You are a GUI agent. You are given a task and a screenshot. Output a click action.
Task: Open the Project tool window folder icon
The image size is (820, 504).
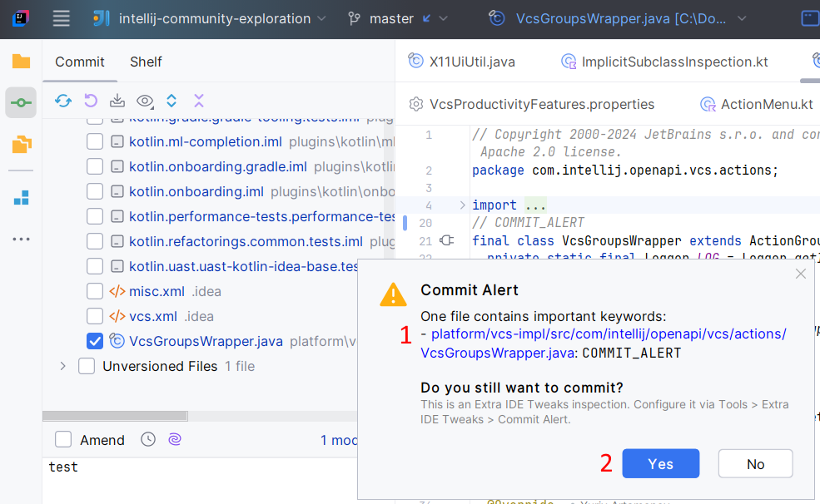point(21,61)
